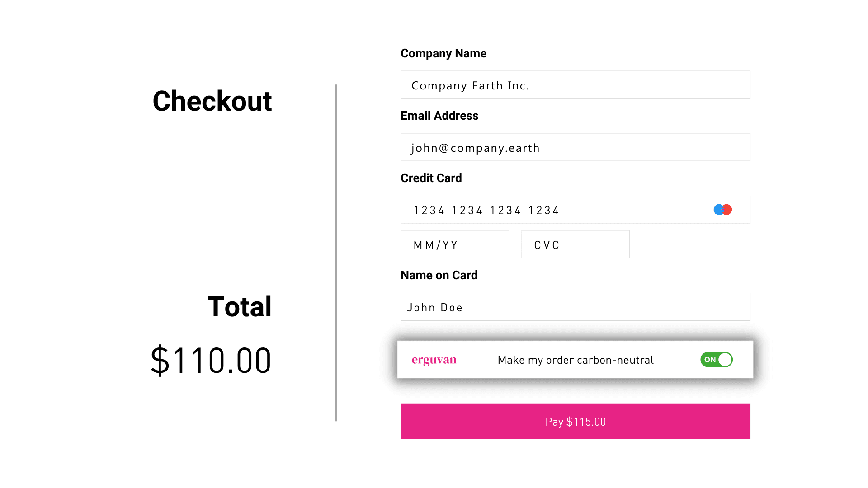Image resolution: width=868 pixels, height=488 pixels.
Task: Select the CVC input box
Action: (576, 244)
